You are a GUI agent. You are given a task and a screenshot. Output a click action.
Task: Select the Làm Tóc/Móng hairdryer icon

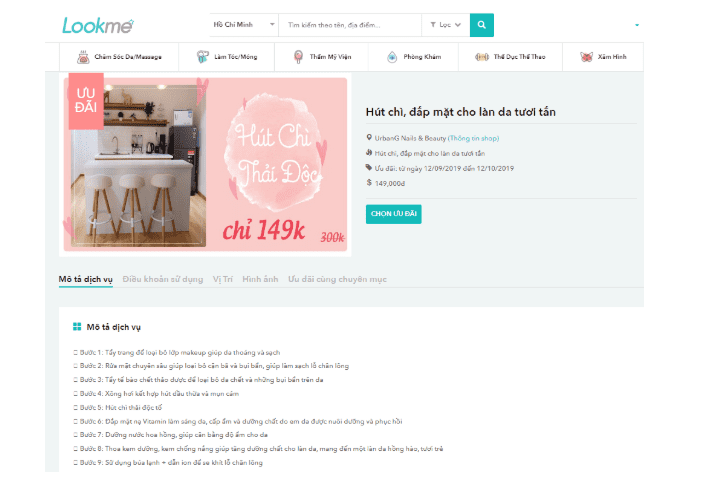203,57
